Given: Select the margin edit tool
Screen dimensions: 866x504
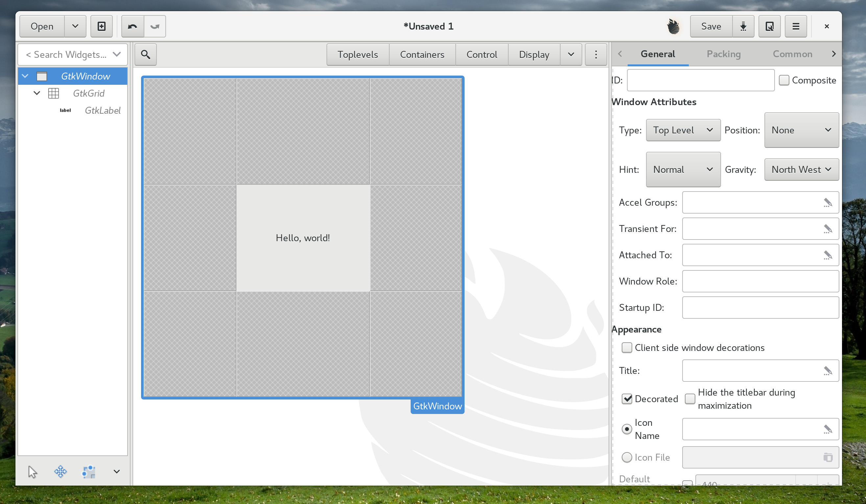Looking at the screenshot, I should pyautogui.click(x=89, y=472).
